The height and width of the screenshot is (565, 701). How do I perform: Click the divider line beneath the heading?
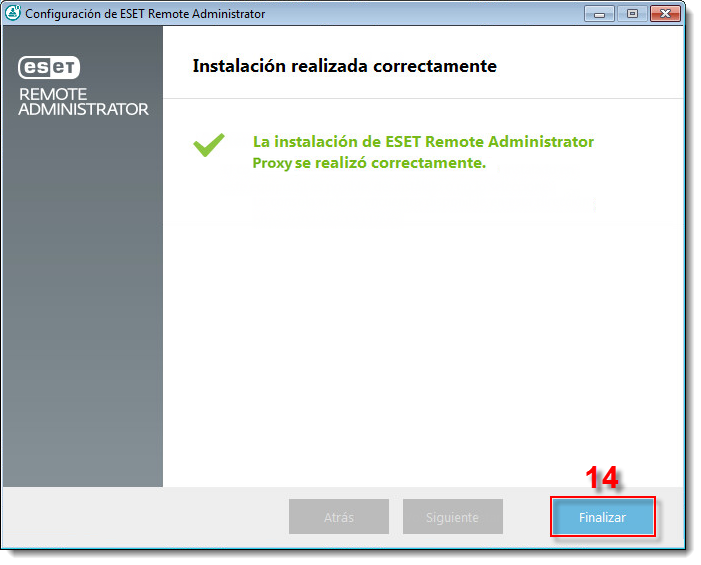(420, 98)
